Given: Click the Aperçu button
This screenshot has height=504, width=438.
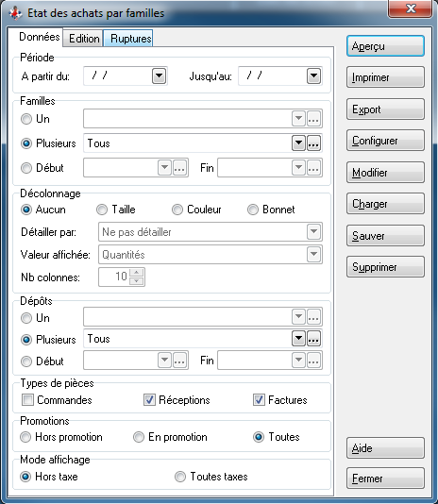Looking at the screenshot, I should coord(385,46).
